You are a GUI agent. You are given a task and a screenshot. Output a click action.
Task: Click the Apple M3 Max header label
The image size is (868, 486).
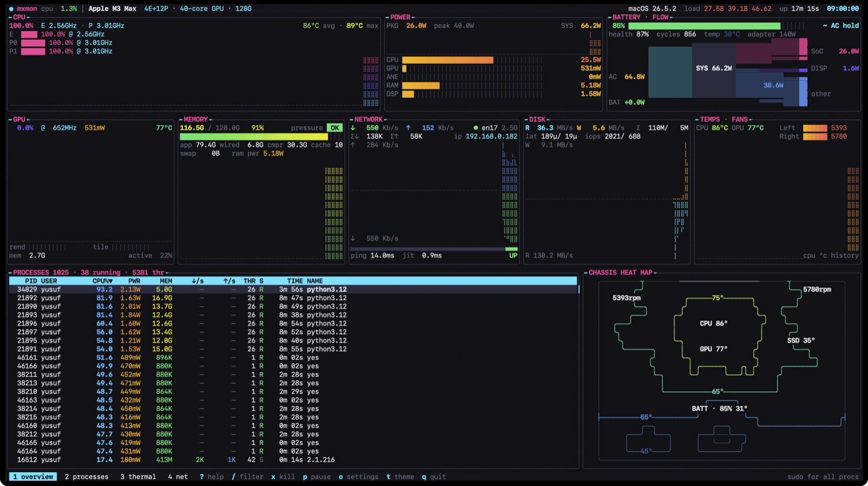112,9
